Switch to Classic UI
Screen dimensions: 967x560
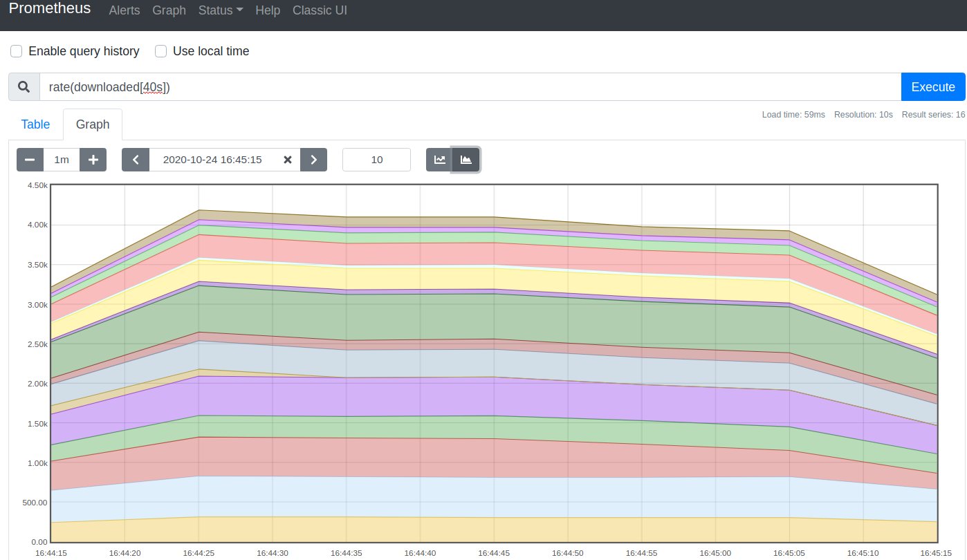click(320, 10)
